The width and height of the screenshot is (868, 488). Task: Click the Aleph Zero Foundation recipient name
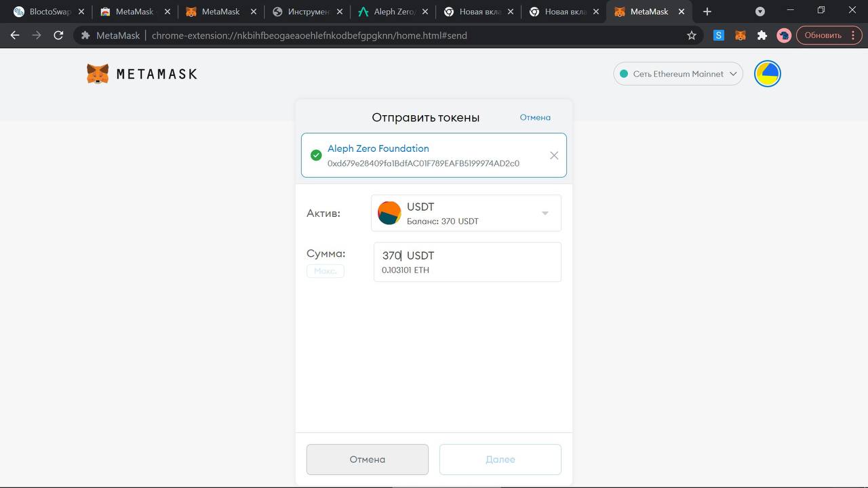coord(378,148)
